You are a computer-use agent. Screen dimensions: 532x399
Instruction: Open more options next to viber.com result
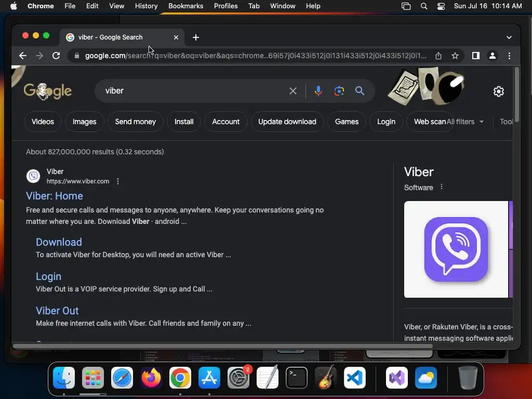[x=118, y=181]
